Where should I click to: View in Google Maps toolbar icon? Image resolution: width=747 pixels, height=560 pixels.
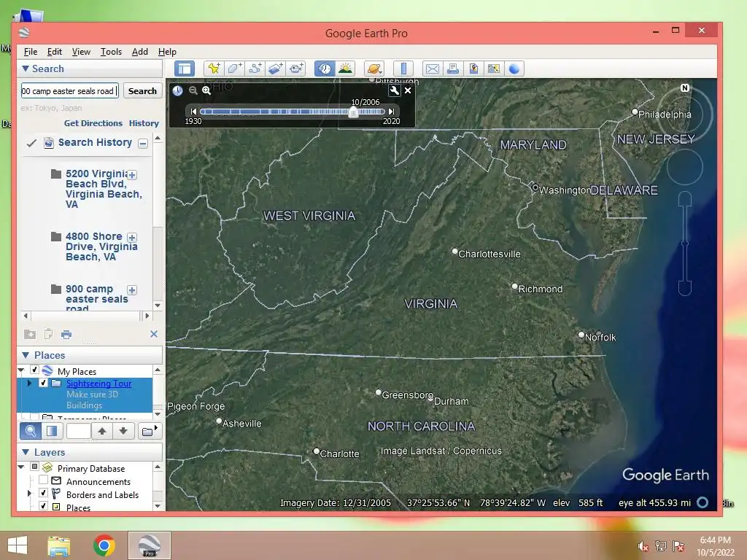click(494, 69)
